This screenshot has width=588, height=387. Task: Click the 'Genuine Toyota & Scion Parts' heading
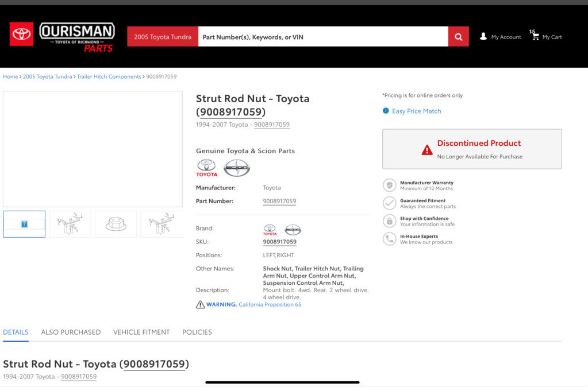pyautogui.click(x=245, y=151)
